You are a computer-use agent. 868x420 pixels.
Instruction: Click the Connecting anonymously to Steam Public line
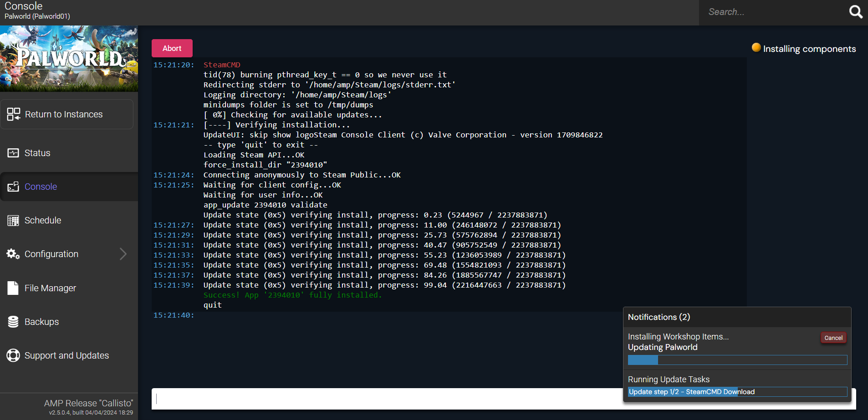[302, 175]
